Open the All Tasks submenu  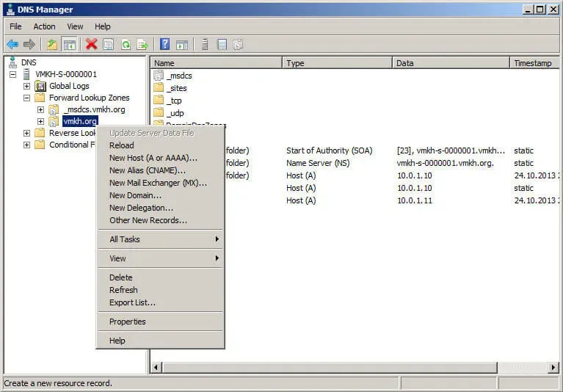pyautogui.click(x=161, y=239)
